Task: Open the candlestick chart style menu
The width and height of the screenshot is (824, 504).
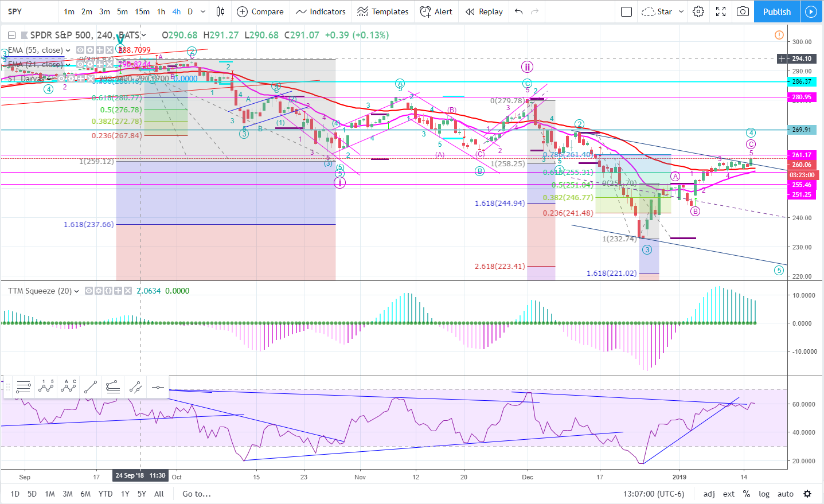Action: click(220, 11)
